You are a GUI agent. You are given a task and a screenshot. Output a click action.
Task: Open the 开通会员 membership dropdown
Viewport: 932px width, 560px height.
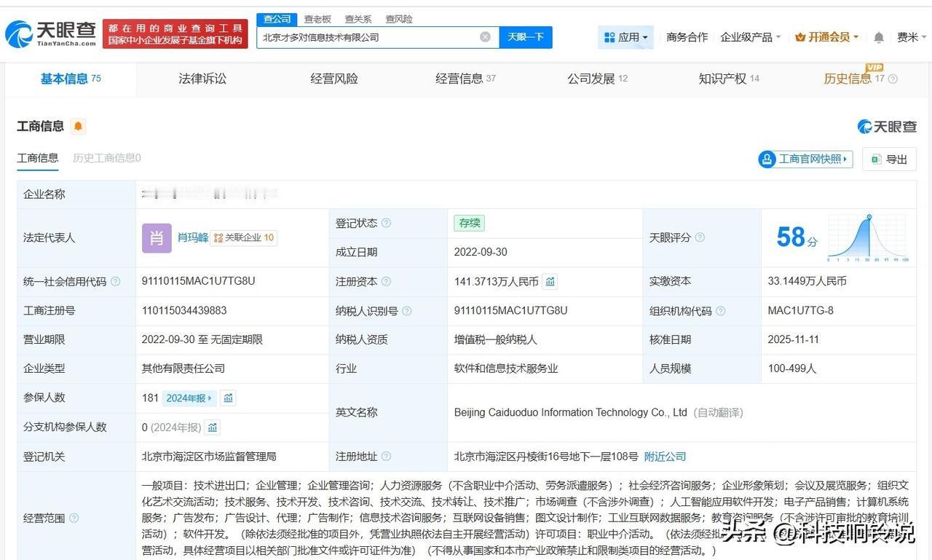tap(827, 37)
